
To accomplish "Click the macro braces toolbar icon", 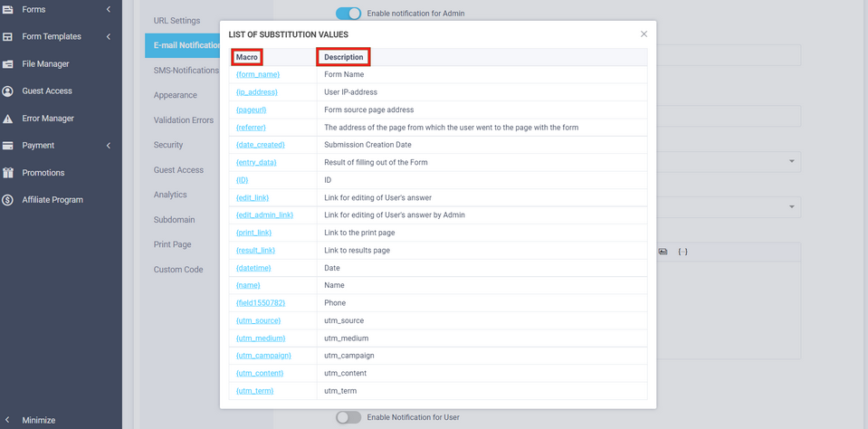I will click(682, 252).
